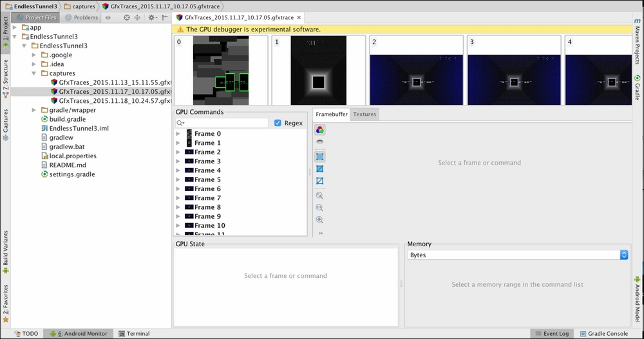Select the depth buffer icon
This screenshot has height=339, width=644.
tap(320, 142)
